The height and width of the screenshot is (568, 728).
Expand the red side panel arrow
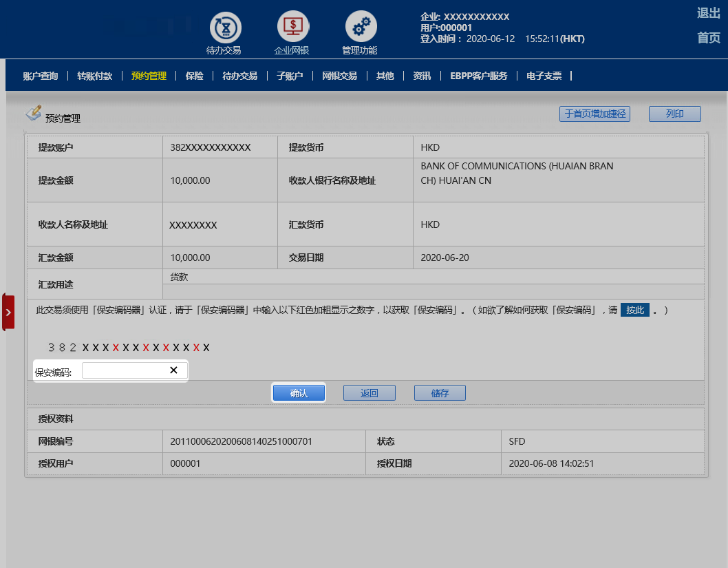(8, 312)
